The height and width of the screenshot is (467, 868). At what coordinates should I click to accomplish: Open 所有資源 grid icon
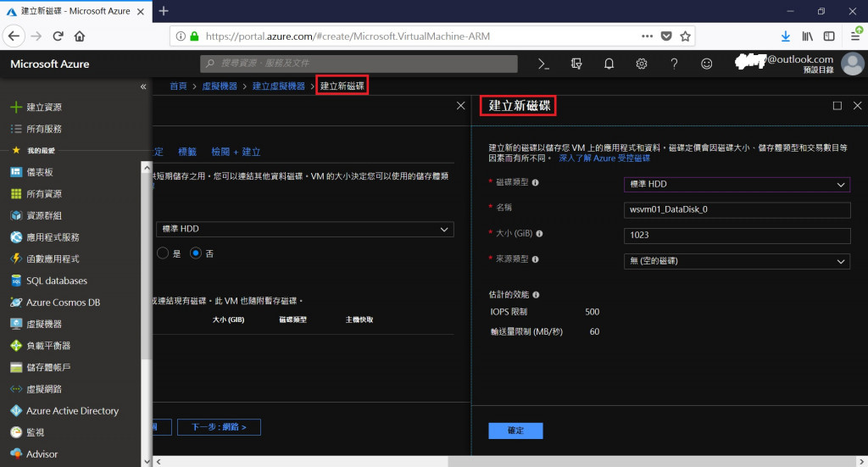(16, 193)
